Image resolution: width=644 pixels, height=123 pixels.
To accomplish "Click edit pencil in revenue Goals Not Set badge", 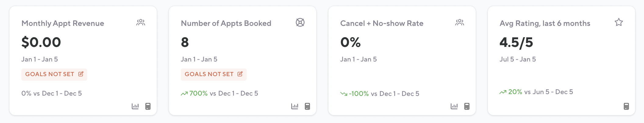I will coord(81,74).
